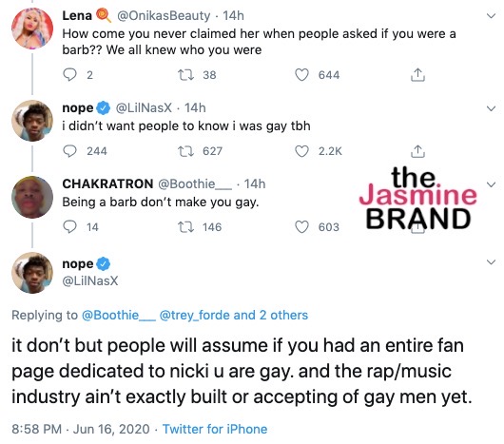The image size is (504, 444).
Task: Share the 'was gay tbh' tweet
Action: tap(417, 150)
